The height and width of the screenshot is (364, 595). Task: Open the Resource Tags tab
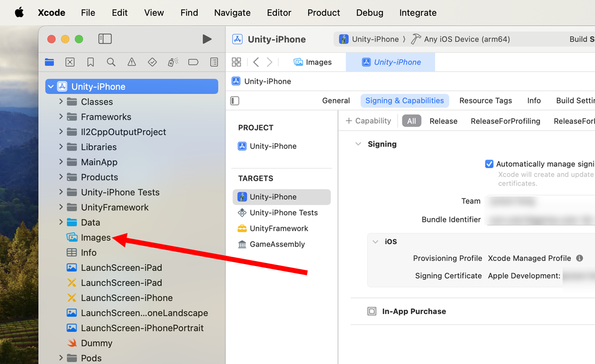click(x=486, y=100)
